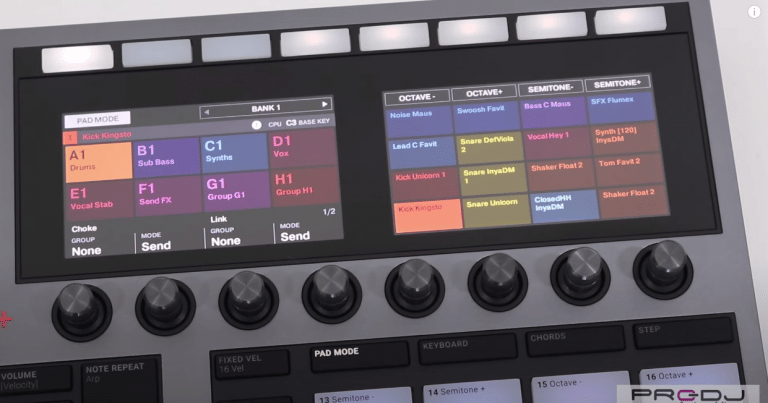Hit pad 15 Octave -
Image resolution: width=768 pixels, height=403 pixels.
580,386
